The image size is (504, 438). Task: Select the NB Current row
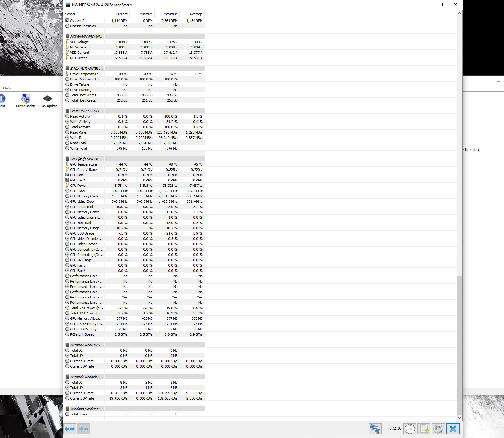pyautogui.click(x=135, y=58)
